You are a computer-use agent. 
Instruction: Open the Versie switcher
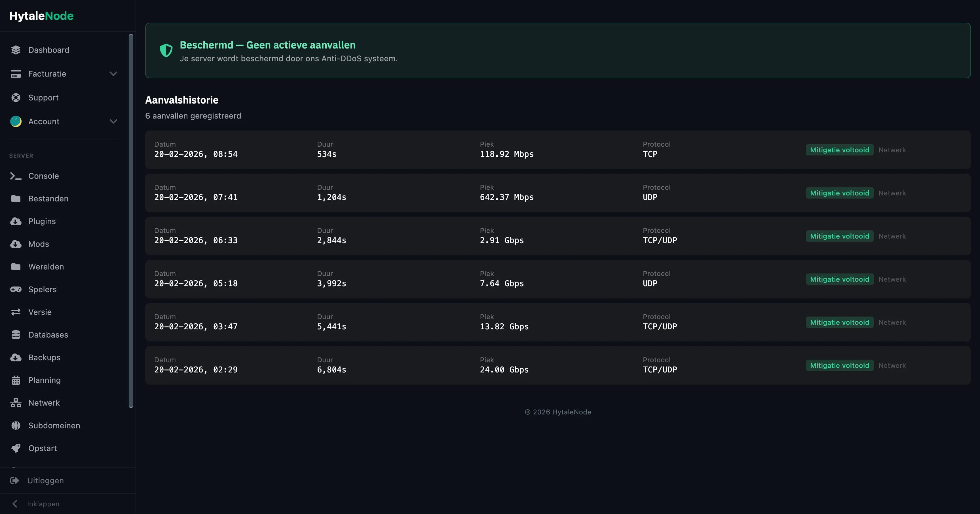pyautogui.click(x=40, y=311)
